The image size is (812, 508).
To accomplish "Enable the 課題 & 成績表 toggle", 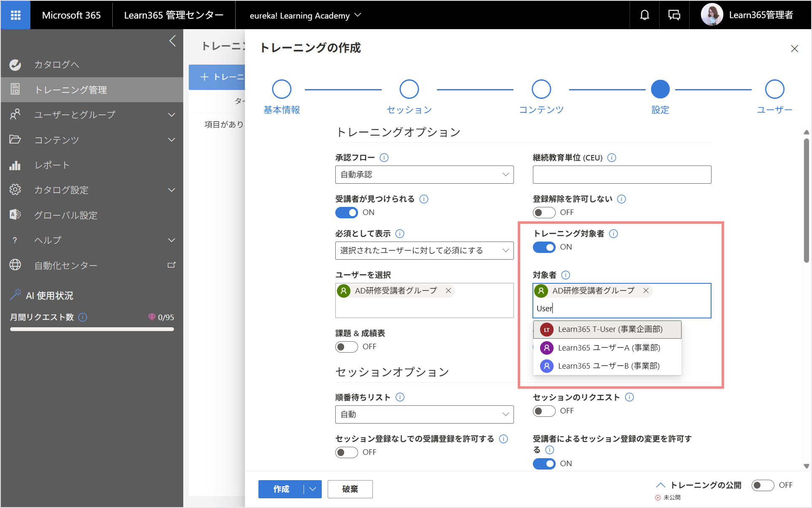I will [346, 347].
